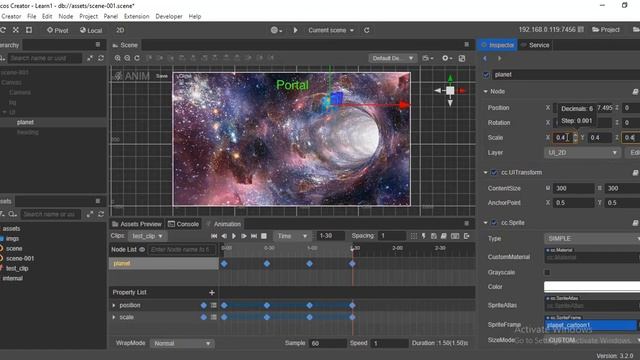Open the Layer UI_2D dropdown

tap(582, 153)
